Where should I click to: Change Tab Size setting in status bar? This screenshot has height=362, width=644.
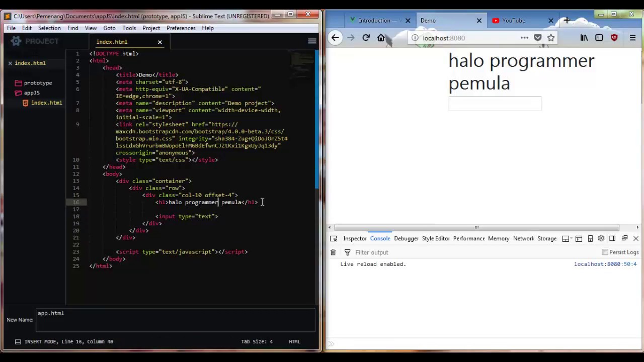click(x=257, y=341)
